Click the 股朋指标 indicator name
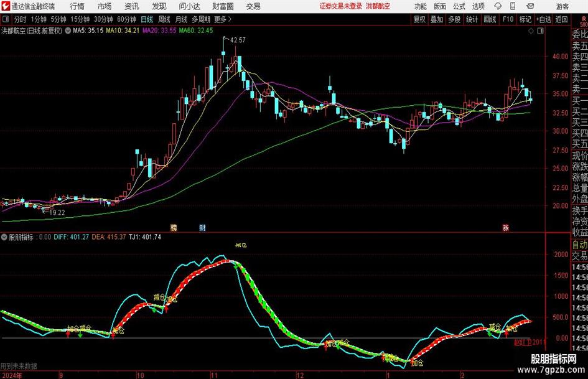The height and width of the screenshot is (379, 588). [21, 237]
